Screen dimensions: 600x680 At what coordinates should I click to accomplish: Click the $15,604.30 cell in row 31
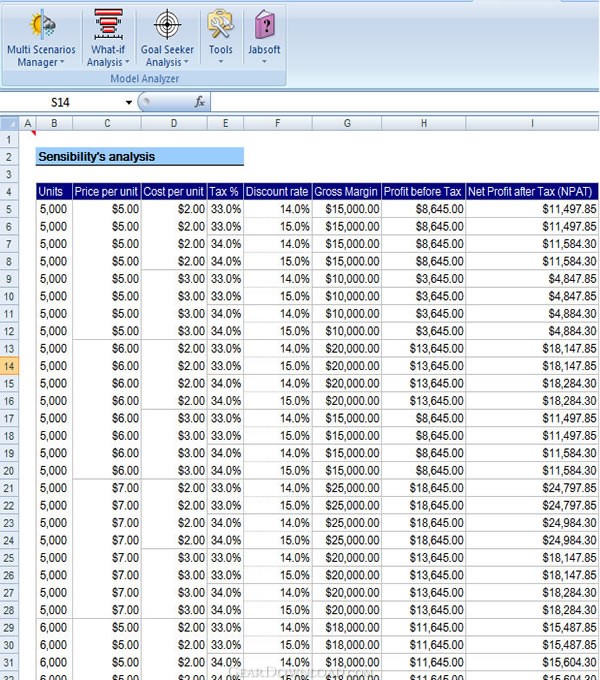(x=532, y=662)
